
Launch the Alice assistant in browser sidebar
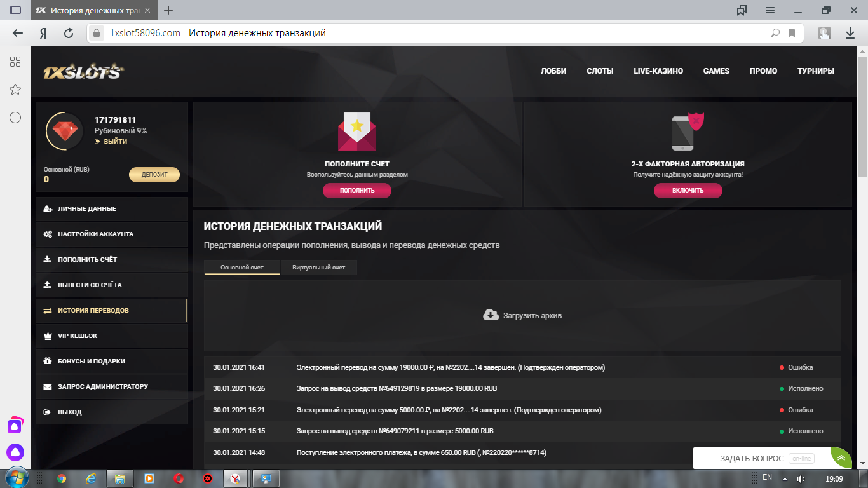coord(15,452)
